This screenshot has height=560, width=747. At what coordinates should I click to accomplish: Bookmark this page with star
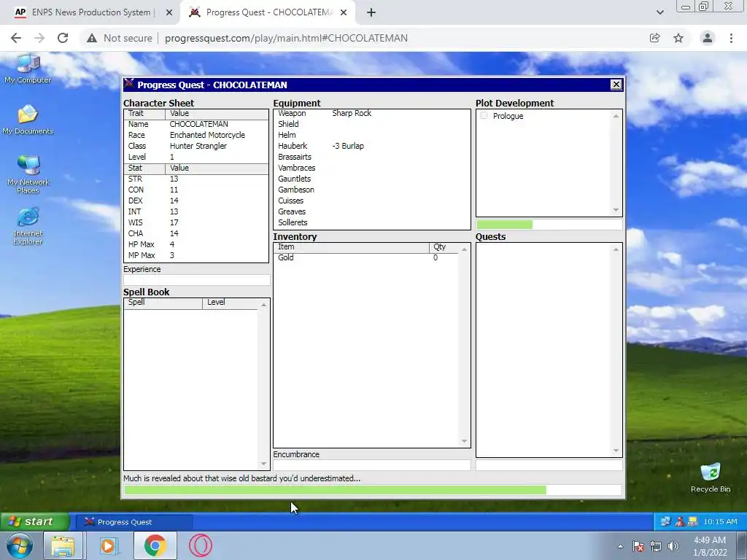[x=678, y=38]
